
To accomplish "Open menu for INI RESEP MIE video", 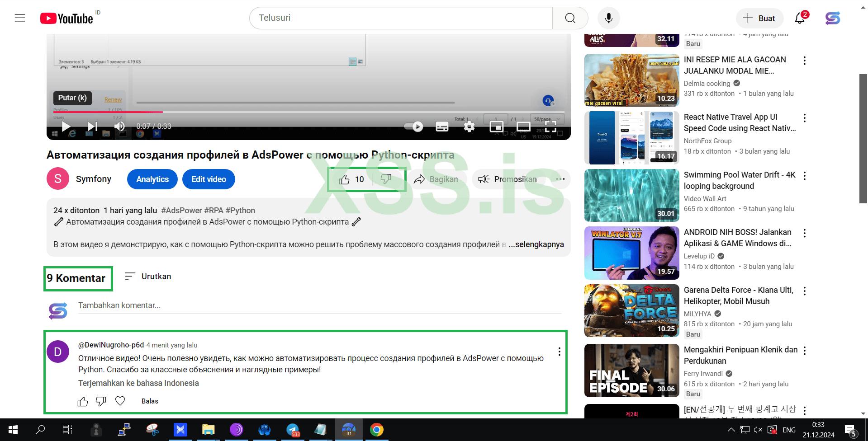I will [805, 61].
